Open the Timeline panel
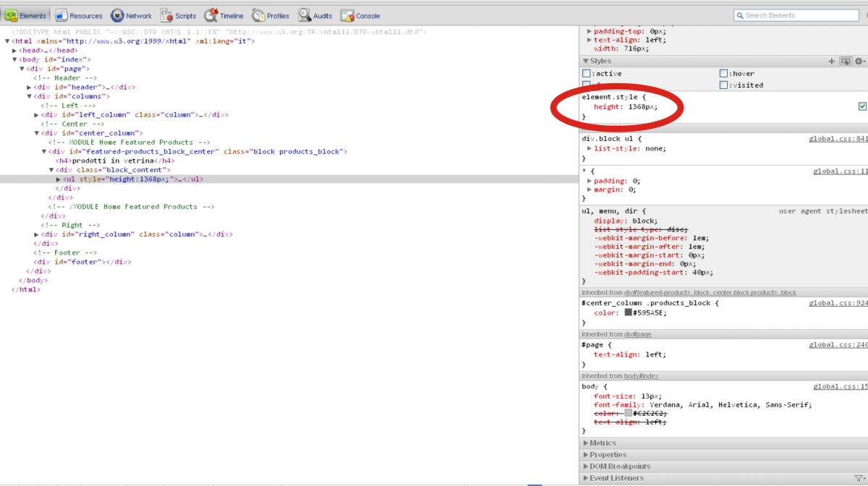868x486 pixels. pos(224,15)
